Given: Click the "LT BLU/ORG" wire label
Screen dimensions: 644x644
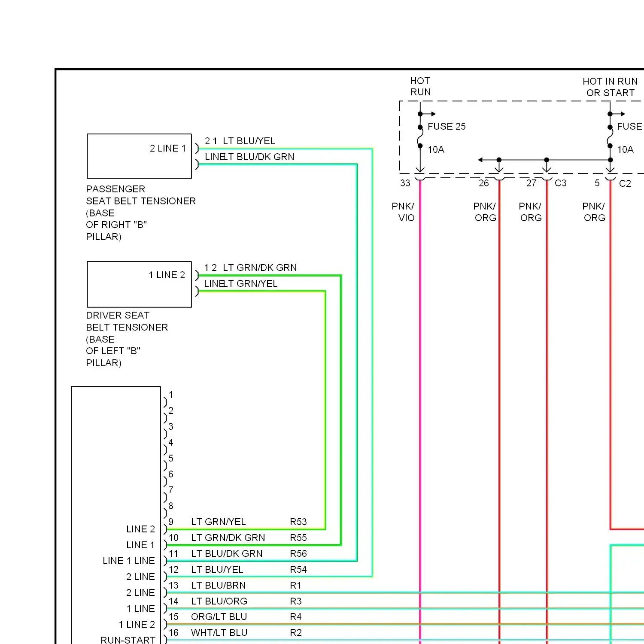Looking at the screenshot, I should point(219,601).
